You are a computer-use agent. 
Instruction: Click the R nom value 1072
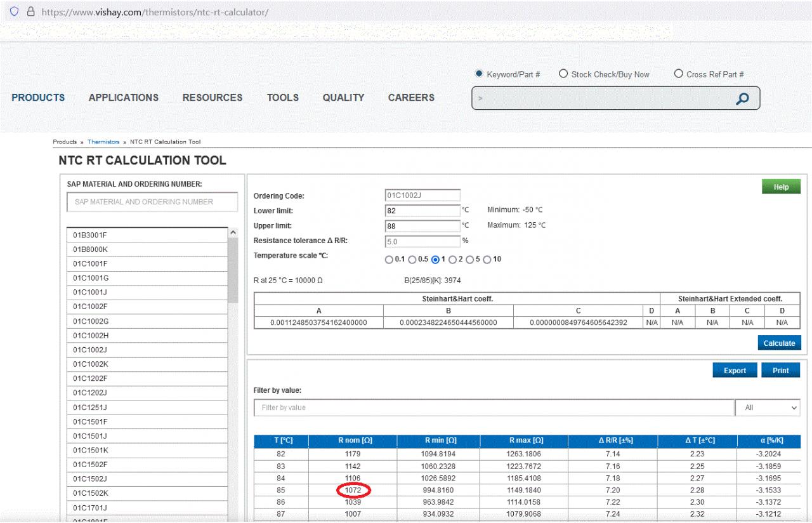(353, 490)
